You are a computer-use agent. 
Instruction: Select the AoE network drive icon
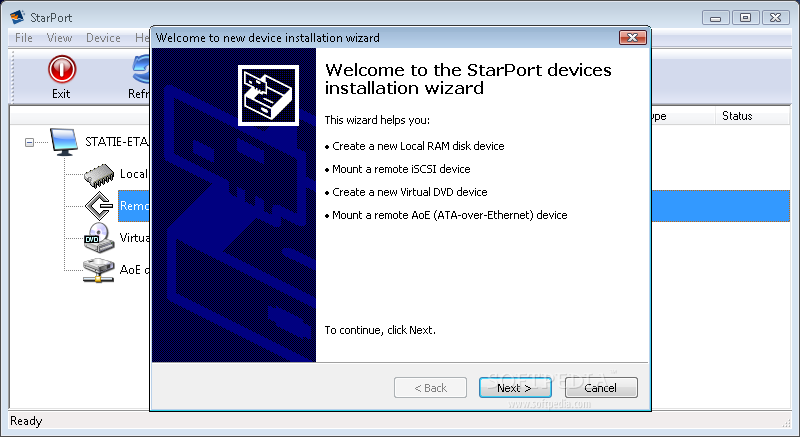pyautogui.click(x=98, y=270)
